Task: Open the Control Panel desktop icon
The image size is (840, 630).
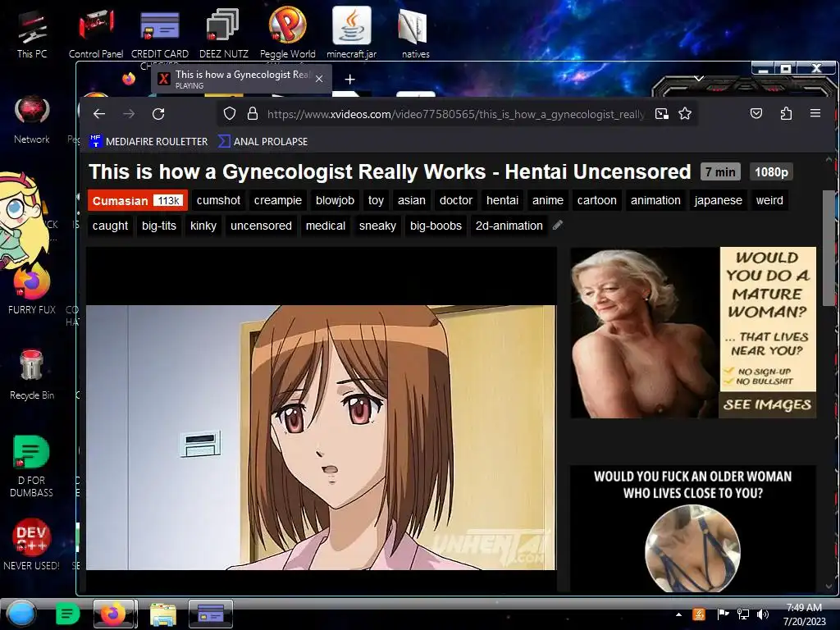Action: pos(96,34)
